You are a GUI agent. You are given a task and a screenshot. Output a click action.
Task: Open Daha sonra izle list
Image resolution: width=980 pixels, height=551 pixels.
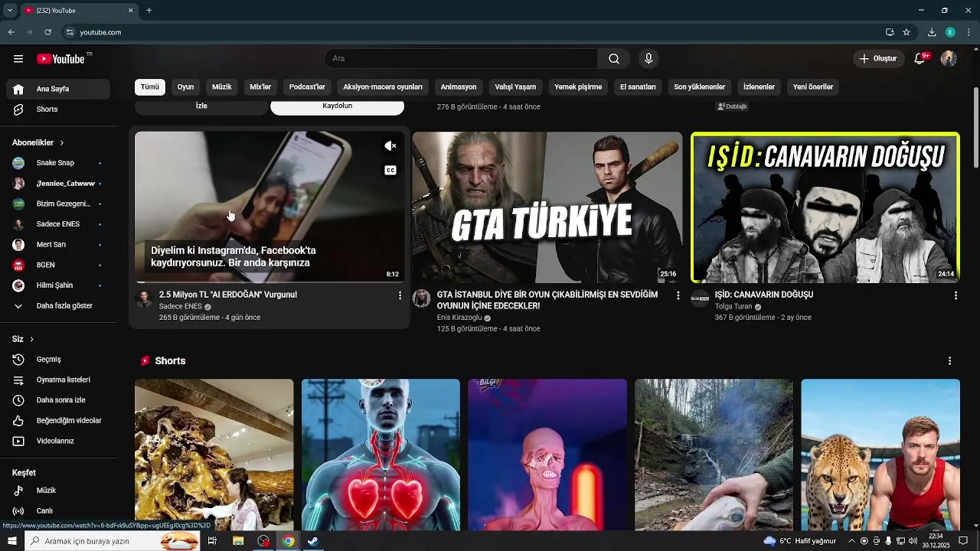click(58, 400)
